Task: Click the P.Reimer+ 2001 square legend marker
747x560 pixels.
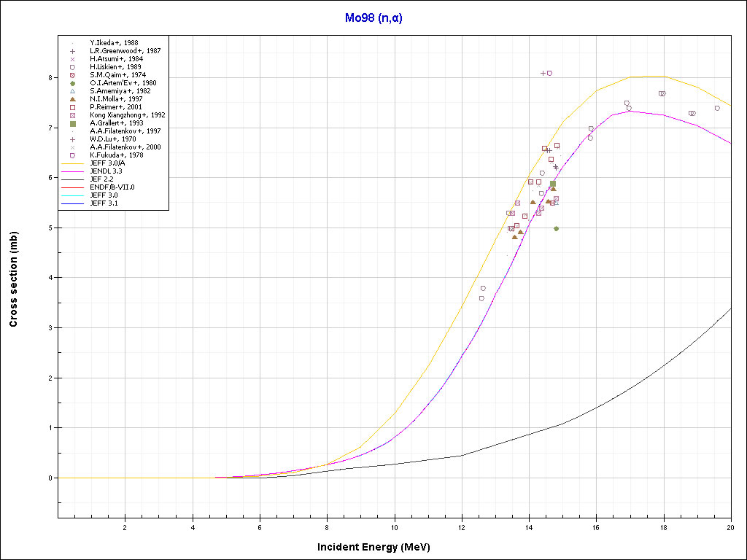Action: [73, 107]
